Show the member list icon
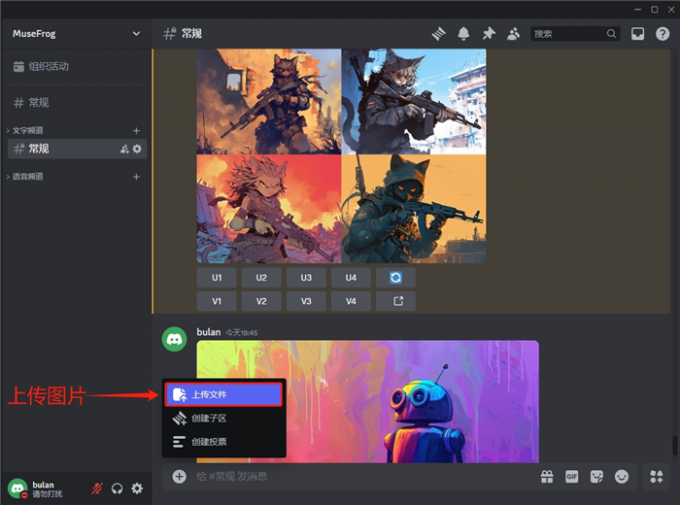The image size is (680, 505). tap(513, 33)
